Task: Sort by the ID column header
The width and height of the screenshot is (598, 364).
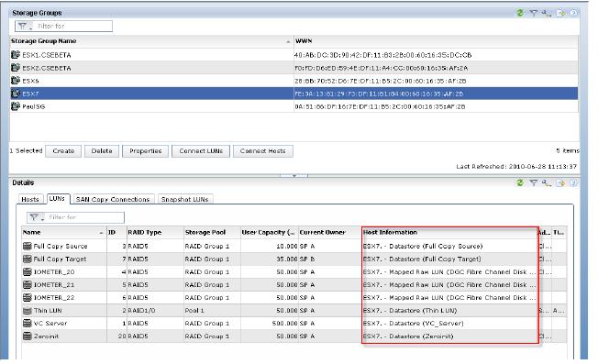Action: pyautogui.click(x=116, y=232)
